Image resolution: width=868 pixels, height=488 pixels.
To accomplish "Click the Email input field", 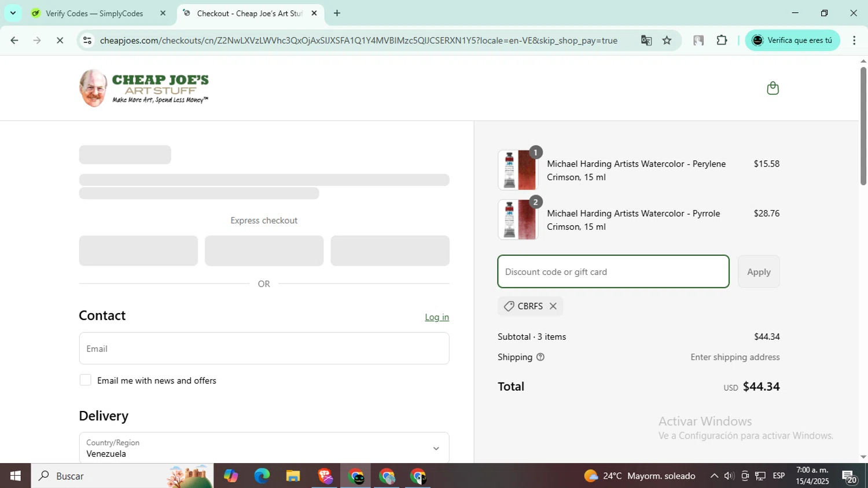I will click(264, 348).
